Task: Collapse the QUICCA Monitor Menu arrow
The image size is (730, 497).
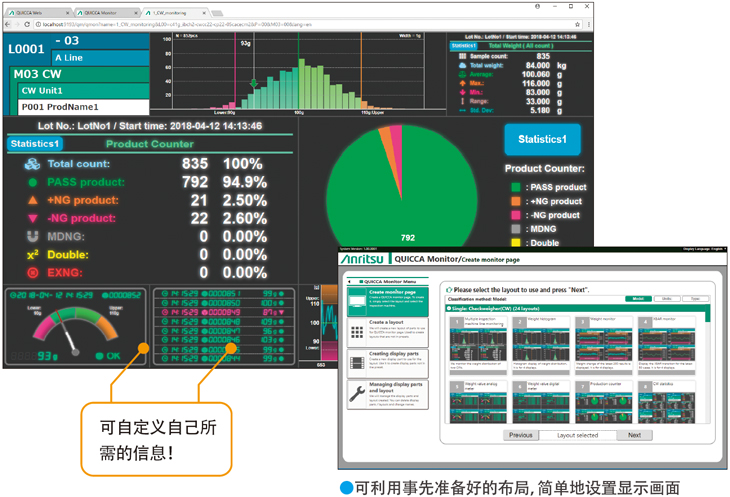Action: [x=349, y=282]
